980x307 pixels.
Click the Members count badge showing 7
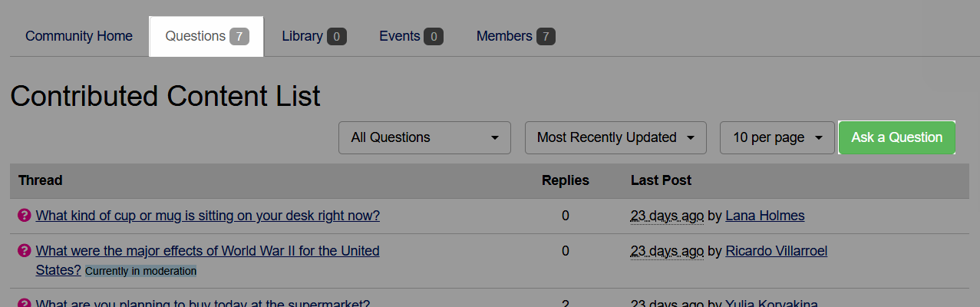pyautogui.click(x=546, y=36)
